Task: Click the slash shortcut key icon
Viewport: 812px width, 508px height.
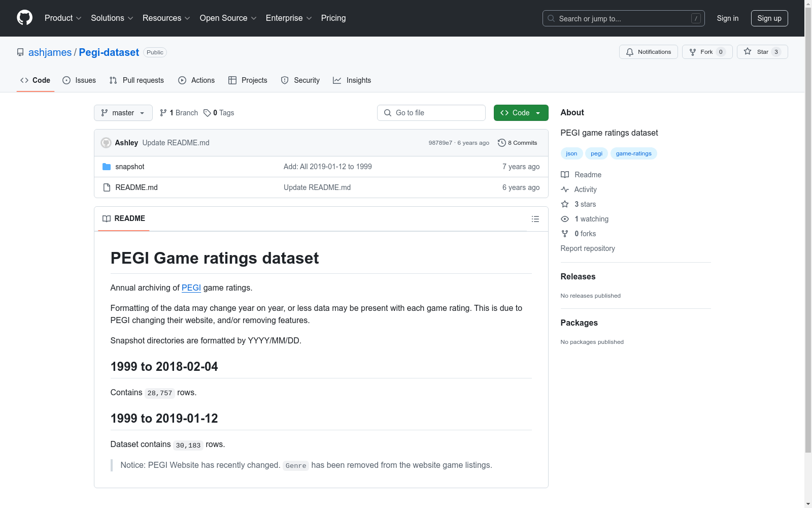Action: click(696, 18)
